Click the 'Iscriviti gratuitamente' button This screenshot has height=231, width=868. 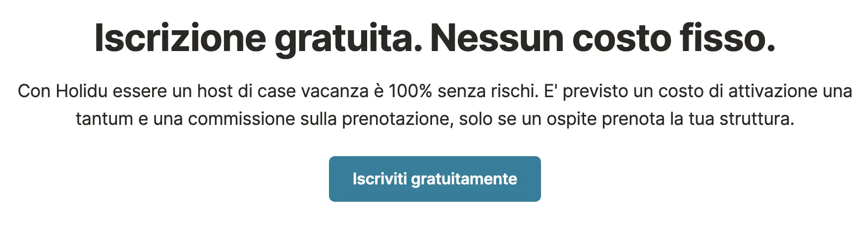click(434, 179)
